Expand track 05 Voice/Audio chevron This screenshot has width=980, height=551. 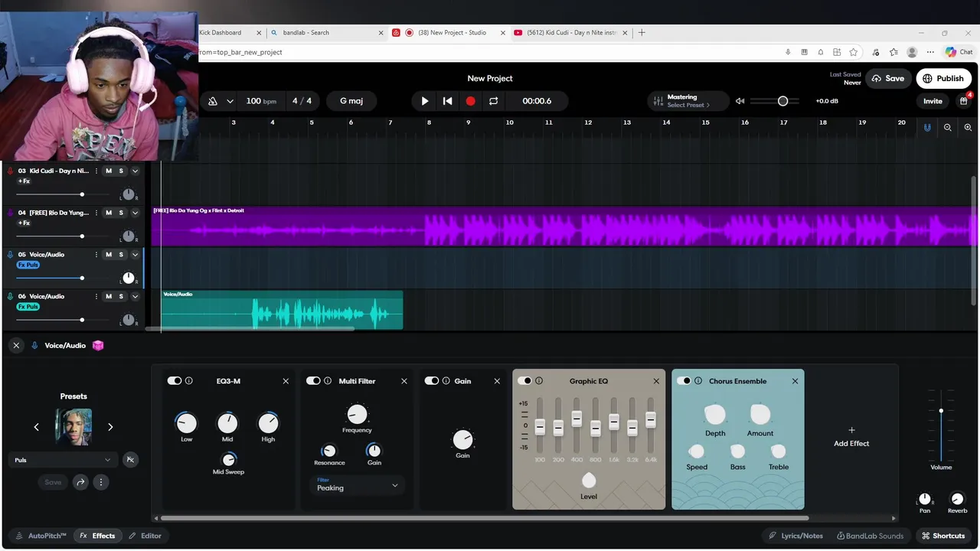pos(135,254)
